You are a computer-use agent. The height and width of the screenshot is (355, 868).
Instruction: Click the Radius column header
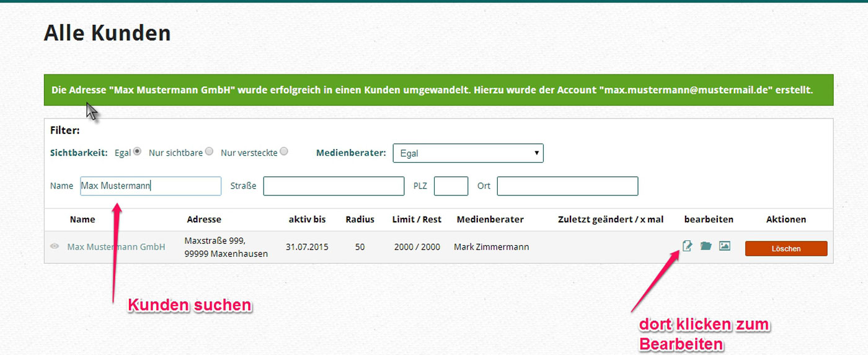pos(360,219)
